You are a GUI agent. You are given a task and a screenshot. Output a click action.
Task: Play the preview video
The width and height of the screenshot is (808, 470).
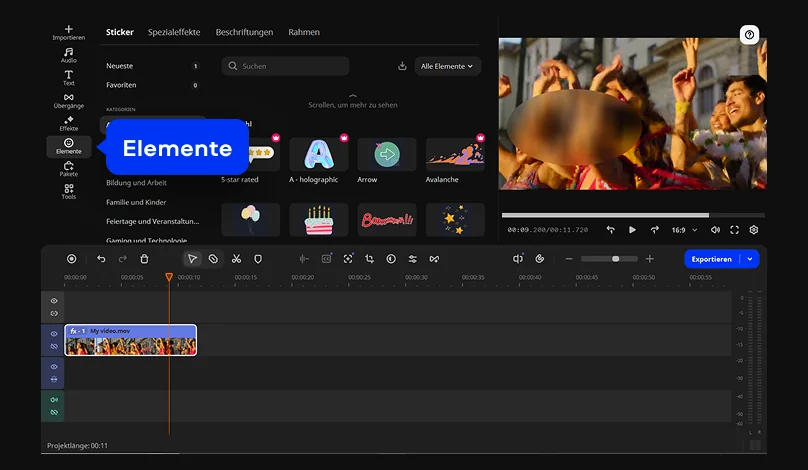coord(632,230)
